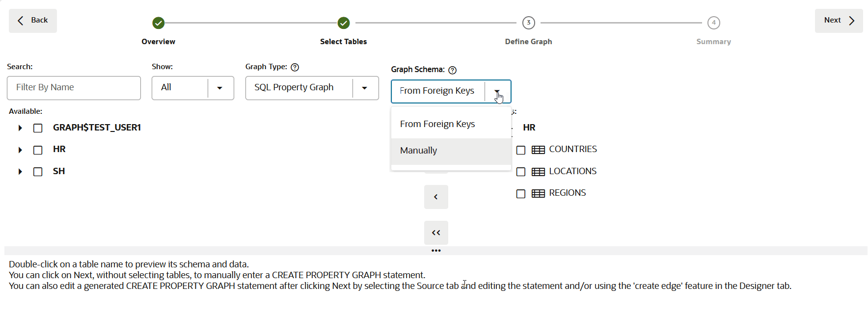Expand the GRAPH$TEST_USER1 schema node
The height and width of the screenshot is (312, 868).
[x=20, y=128]
